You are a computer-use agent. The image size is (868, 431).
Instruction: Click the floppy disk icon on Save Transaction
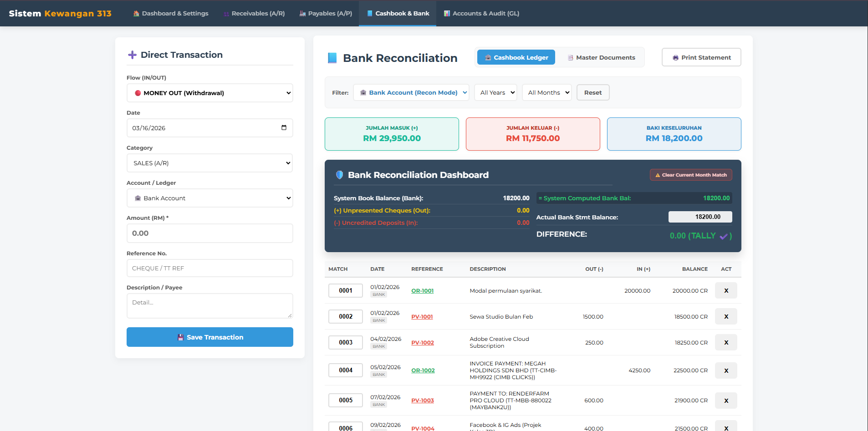click(x=180, y=337)
